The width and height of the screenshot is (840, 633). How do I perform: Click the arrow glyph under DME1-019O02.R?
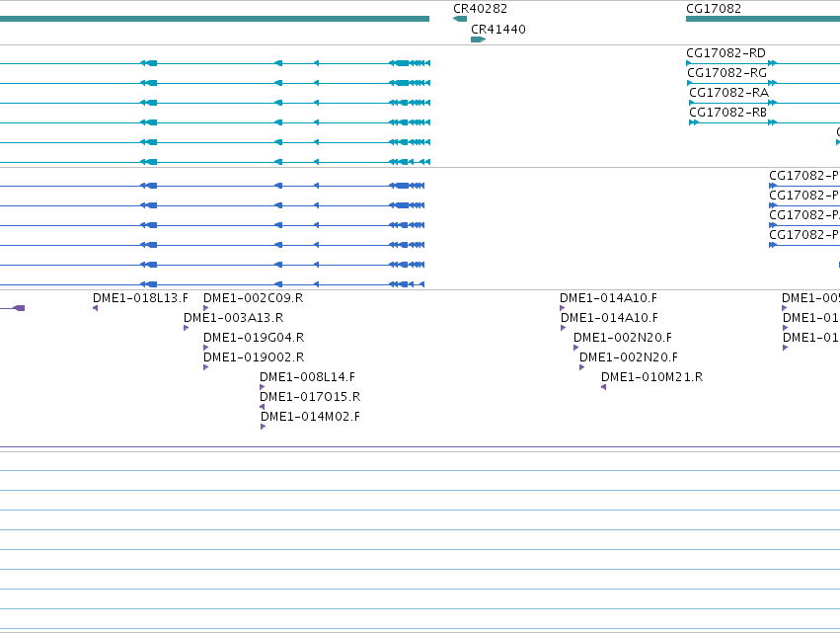click(205, 367)
